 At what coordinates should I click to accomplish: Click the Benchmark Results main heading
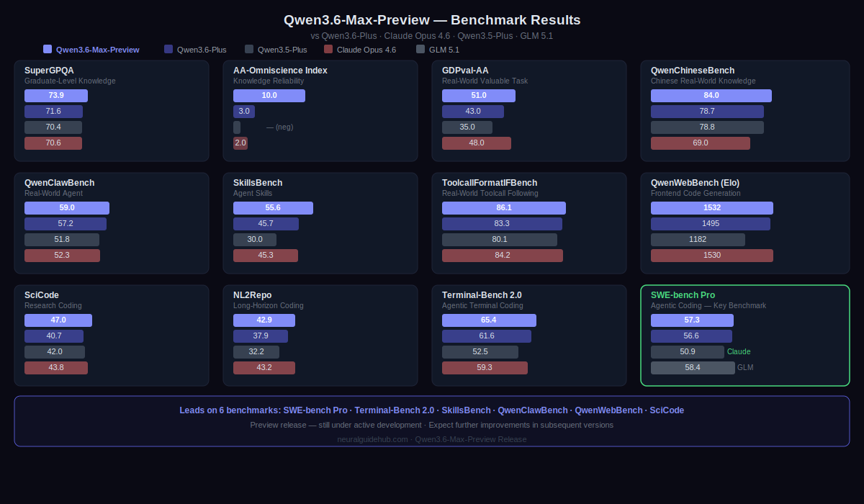(x=432, y=20)
